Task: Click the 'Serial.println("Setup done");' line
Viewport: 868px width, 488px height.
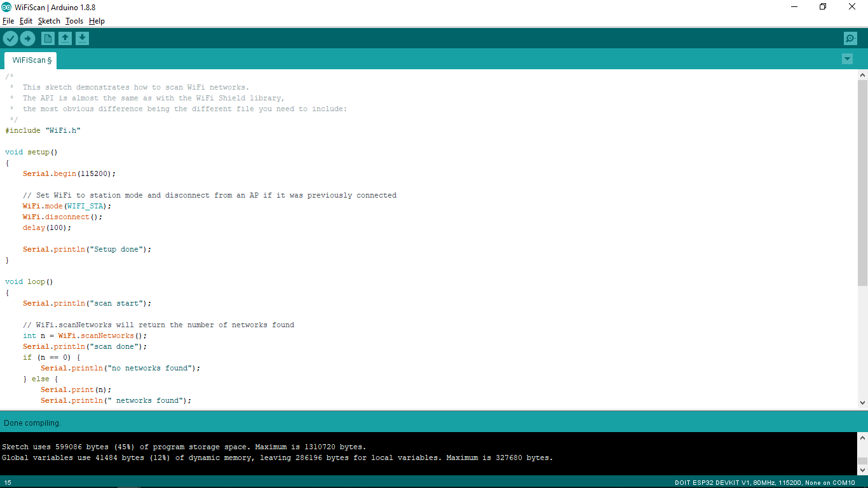Action: tap(88, 249)
